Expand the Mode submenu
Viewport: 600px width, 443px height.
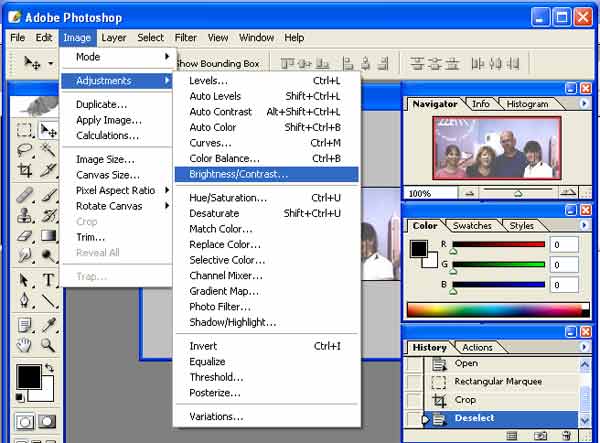(x=117, y=57)
